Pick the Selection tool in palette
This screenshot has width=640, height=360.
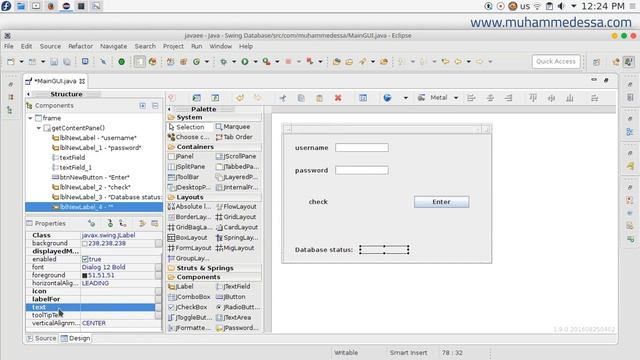(186, 127)
